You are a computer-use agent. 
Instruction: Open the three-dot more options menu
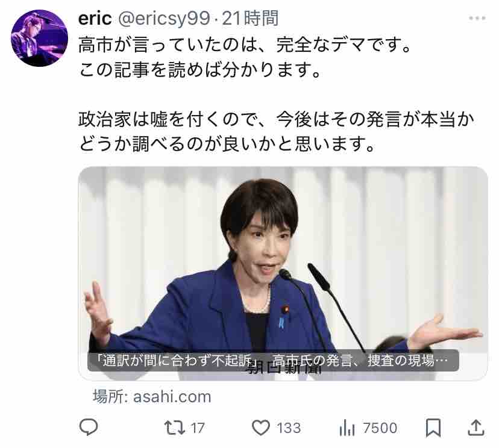click(477, 18)
